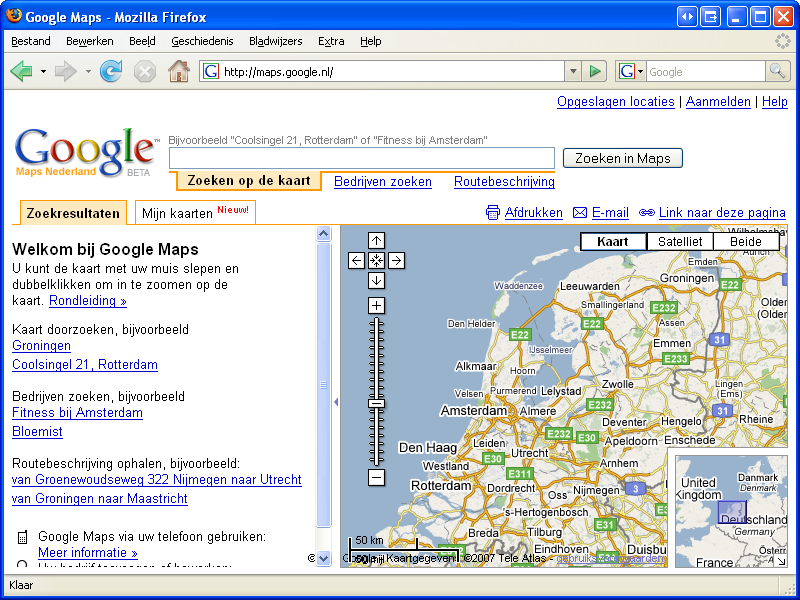Click the Aanmelden link

tap(718, 102)
